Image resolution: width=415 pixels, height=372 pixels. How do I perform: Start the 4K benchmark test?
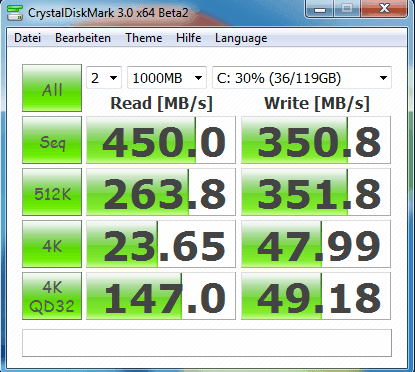coord(52,244)
